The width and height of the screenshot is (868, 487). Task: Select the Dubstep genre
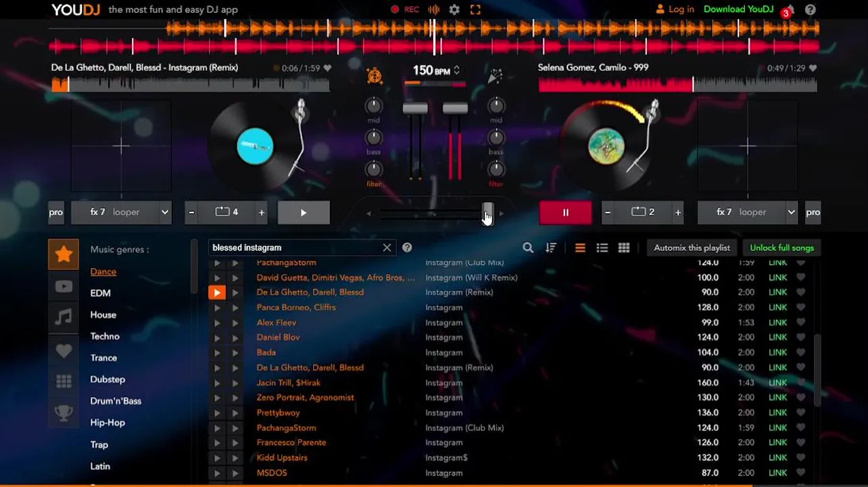coord(107,379)
